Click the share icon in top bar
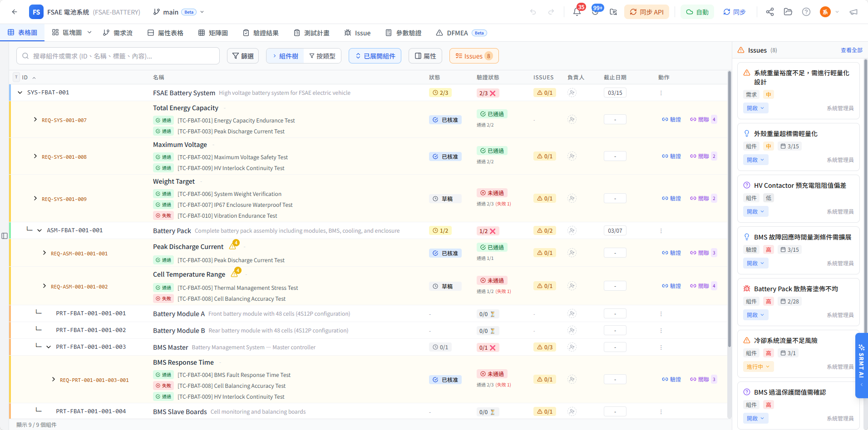Image resolution: width=868 pixels, height=430 pixels. 770,12
